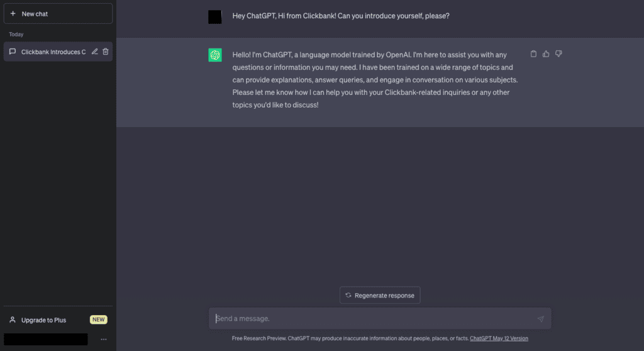This screenshot has width=644, height=351.
Task: Open the three-dot account menu
Action: point(104,340)
